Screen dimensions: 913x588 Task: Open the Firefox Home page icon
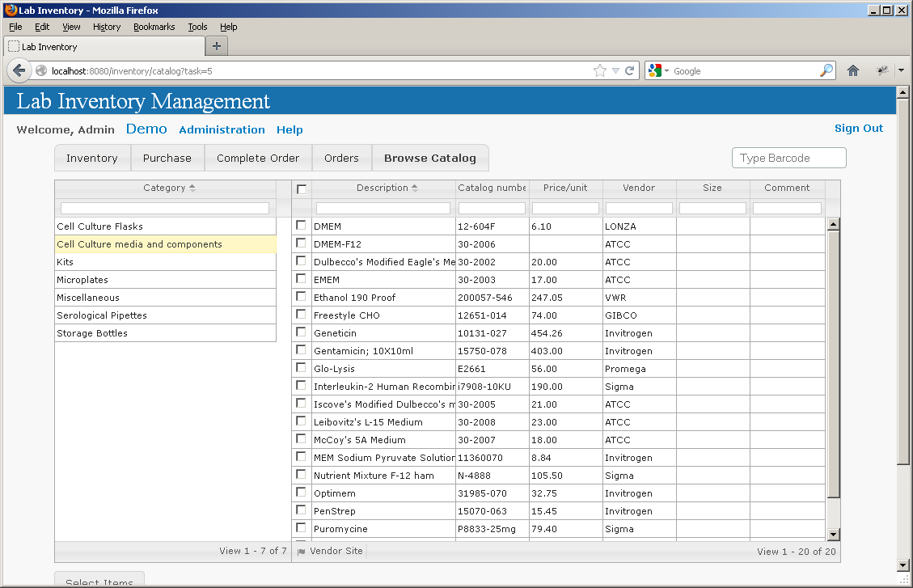coord(852,71)
